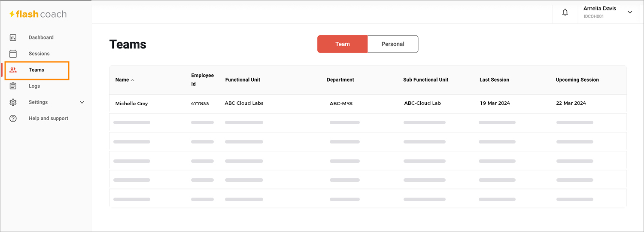Open Amelia Davis account dropdown arrow
The width and height of the screenshot is (644, 232).
[x=630, y=12]
